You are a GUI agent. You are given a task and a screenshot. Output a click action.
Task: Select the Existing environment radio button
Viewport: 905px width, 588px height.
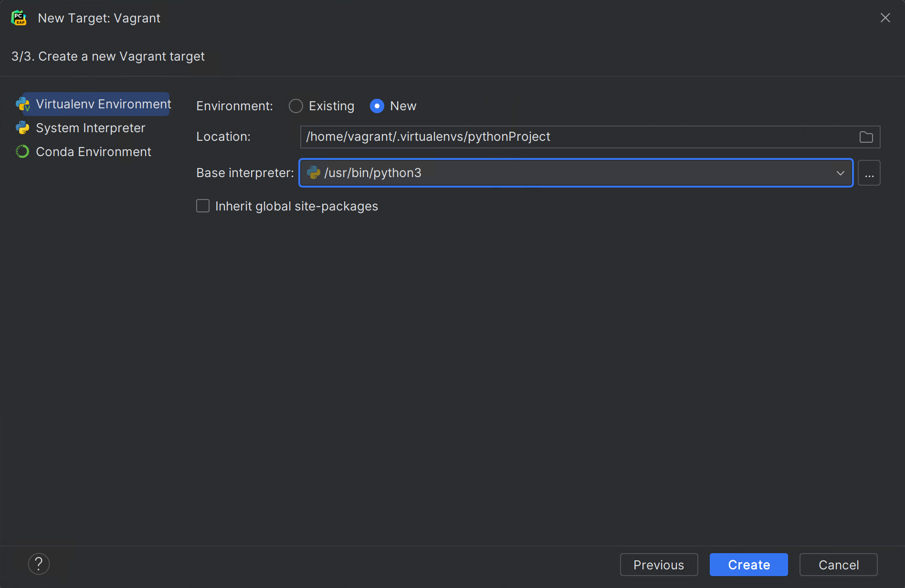tap(295, 106)
